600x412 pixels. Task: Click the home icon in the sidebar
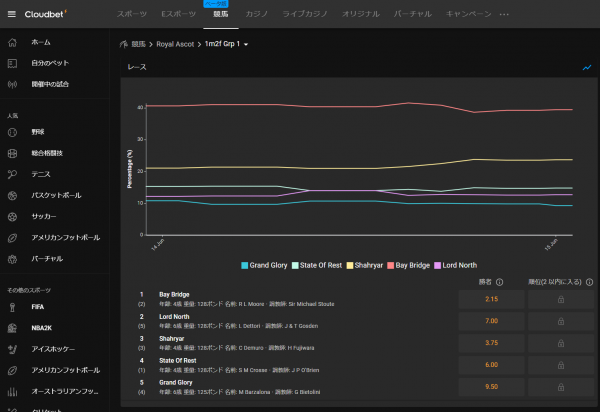pyautogui.click(x=12, y=42)
